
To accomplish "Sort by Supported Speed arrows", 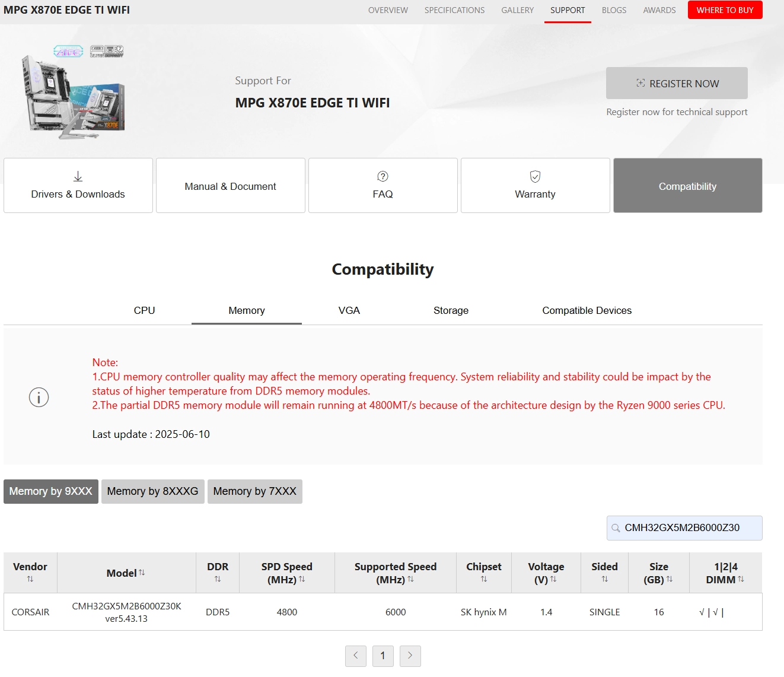I will tap(410, 579).
